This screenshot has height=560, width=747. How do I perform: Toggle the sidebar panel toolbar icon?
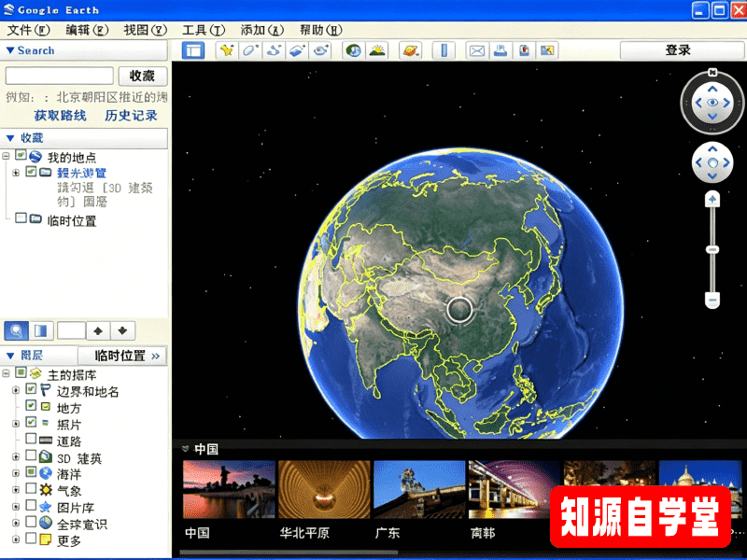click(x=193, y=50)
